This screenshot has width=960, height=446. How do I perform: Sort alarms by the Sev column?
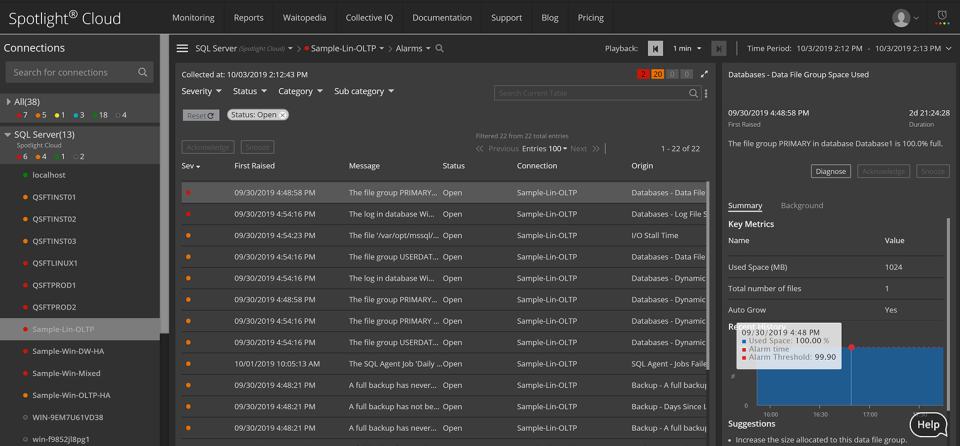(x=190, y=166)
